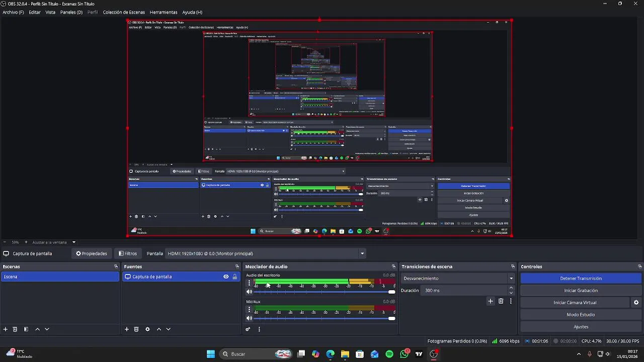This screenshot has height=362, width=644.
Task: Open Colección de Escenas menu
Action: click(x=124, y=12)
